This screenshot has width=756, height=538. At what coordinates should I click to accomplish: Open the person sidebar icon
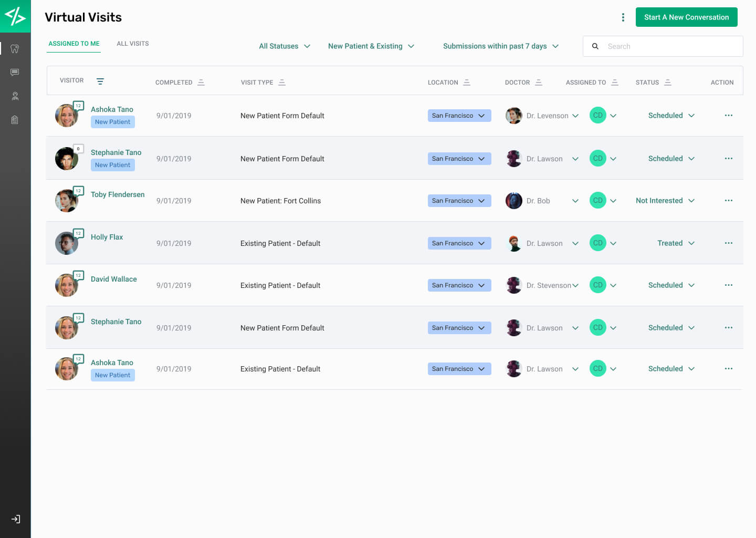[15, 96]
